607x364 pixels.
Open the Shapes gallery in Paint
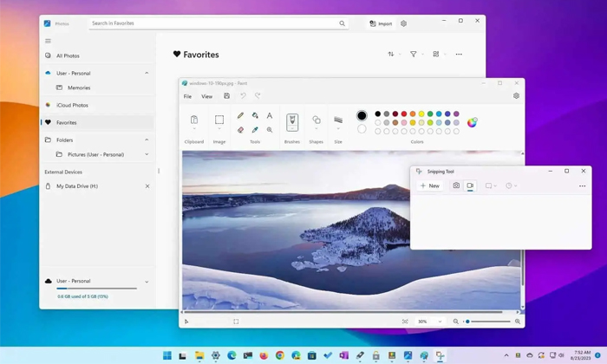(317, 120)
